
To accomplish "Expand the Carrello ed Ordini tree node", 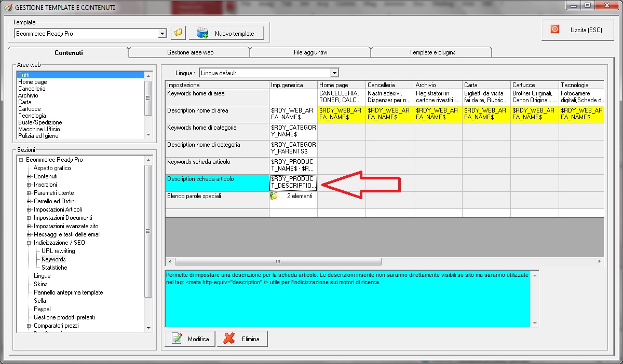I will tap(29, 201).
